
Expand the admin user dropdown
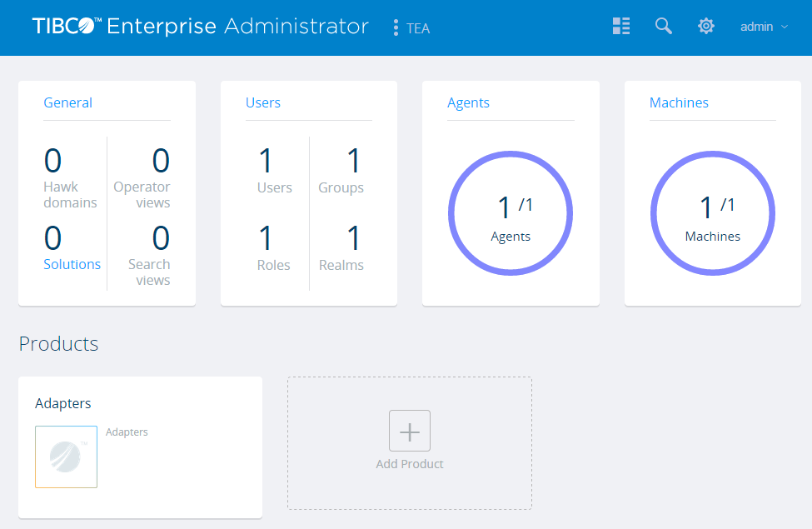pos(763,27)
